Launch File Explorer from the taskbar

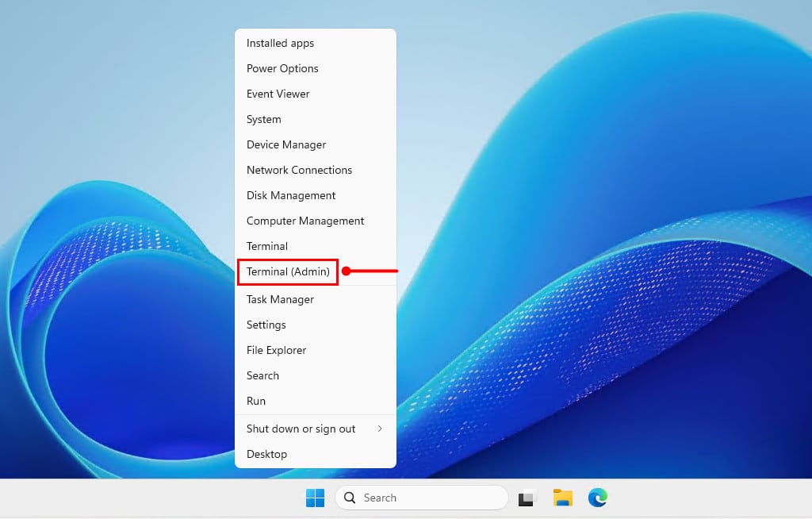tap(563, 498)
